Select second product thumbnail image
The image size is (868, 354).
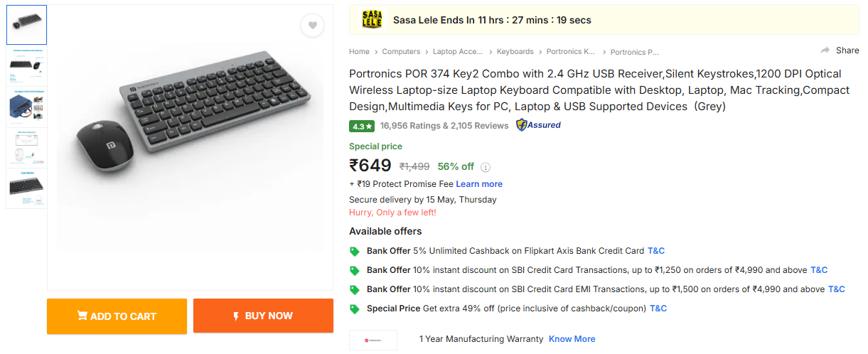pos(26,65)
